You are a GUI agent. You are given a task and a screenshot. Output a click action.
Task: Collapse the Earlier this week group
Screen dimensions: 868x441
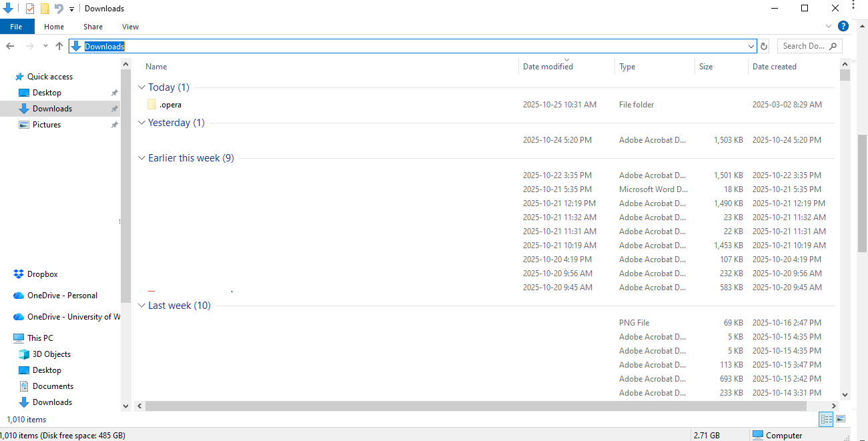(141, 157)
